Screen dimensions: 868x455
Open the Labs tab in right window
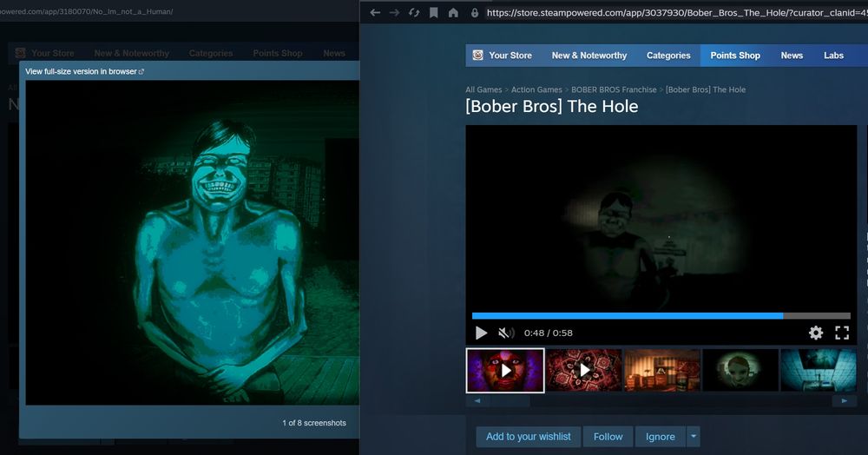(x=833, y=56)
